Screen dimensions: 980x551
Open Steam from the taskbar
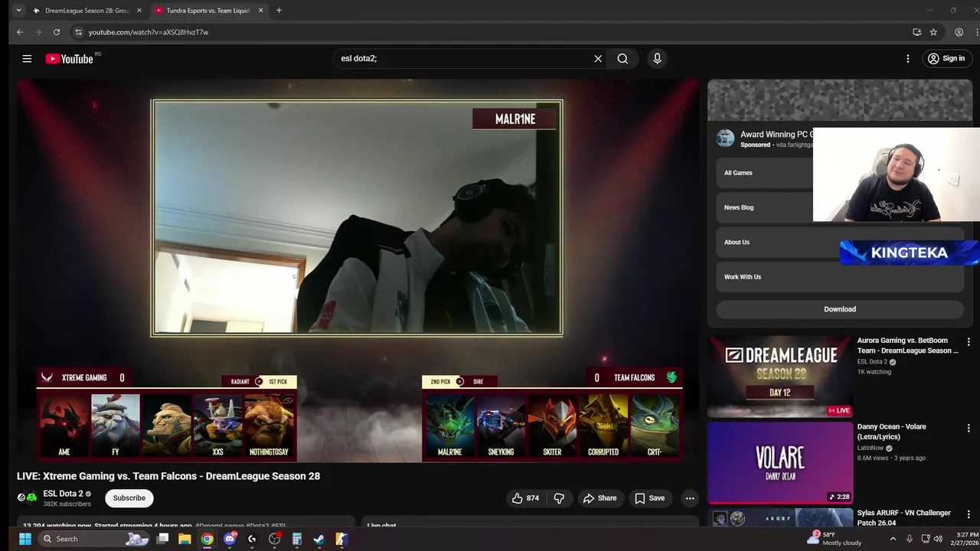click(x=319, y=539)
